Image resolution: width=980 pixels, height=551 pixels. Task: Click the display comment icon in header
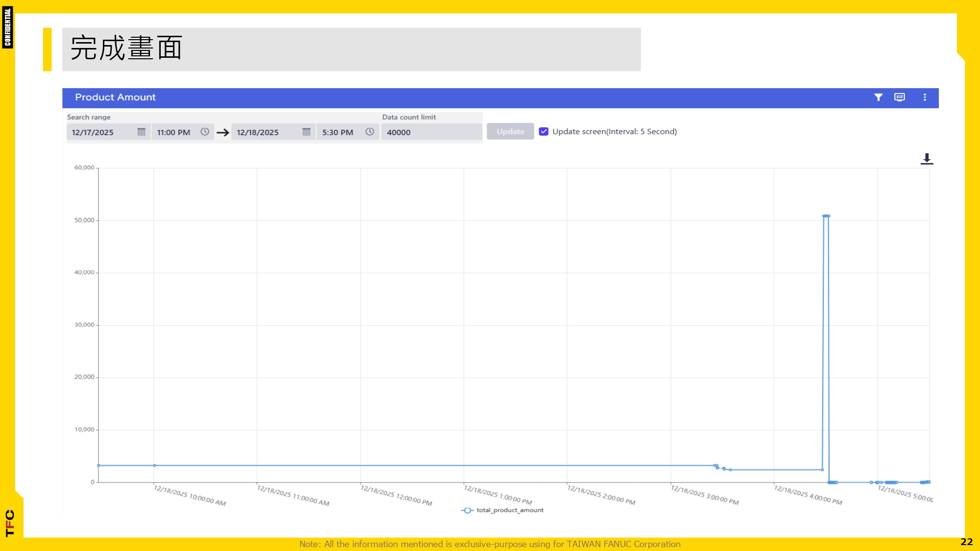900,97
